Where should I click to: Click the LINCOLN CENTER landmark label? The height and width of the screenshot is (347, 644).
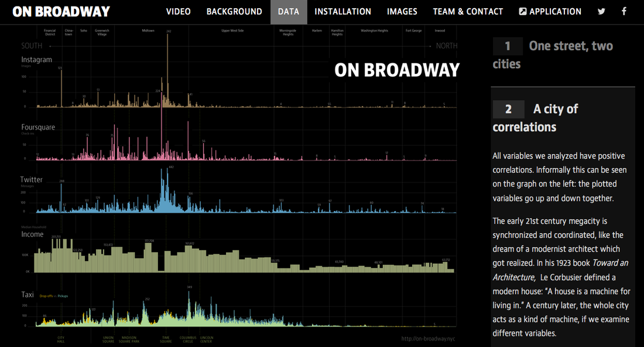(x=206, y=339)
